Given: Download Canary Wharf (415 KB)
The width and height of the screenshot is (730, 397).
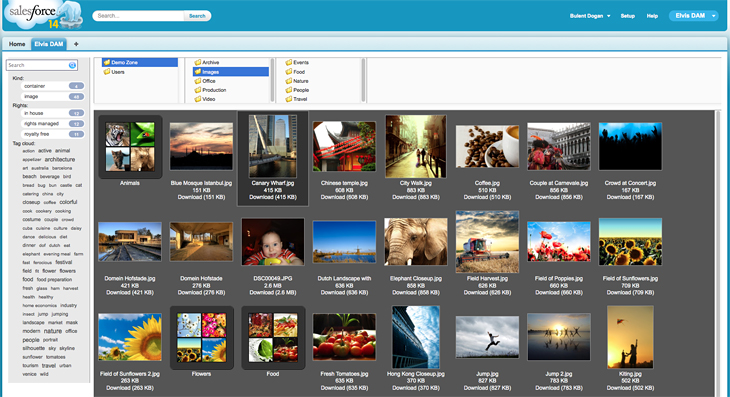Looking at the screenshot, I should point(273,197).
